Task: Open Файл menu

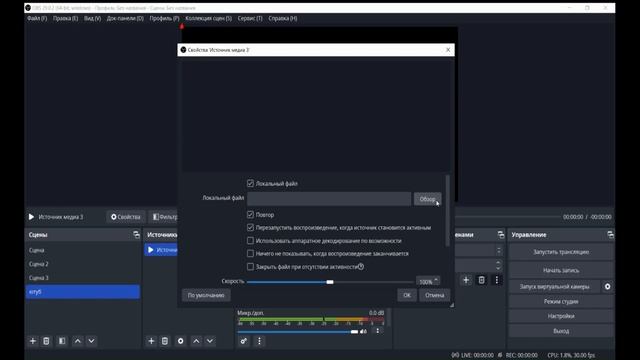Action: coord(37,18)
